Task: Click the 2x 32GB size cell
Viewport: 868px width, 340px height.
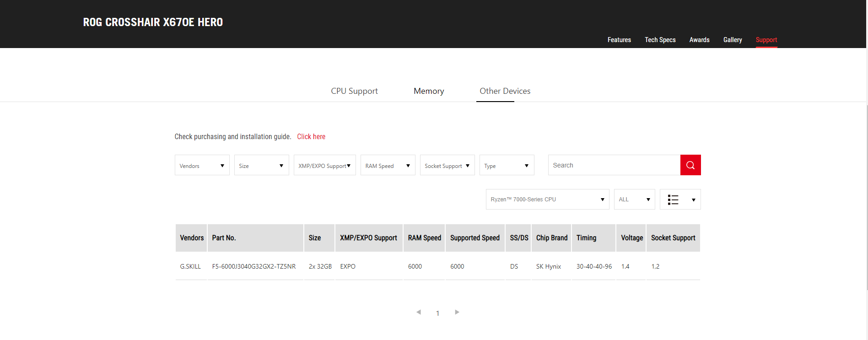Action: [320, 266]
